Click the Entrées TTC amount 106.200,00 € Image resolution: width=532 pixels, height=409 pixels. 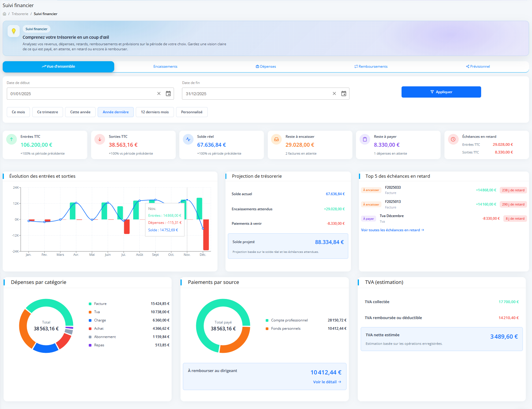click(x=36, y=145)
